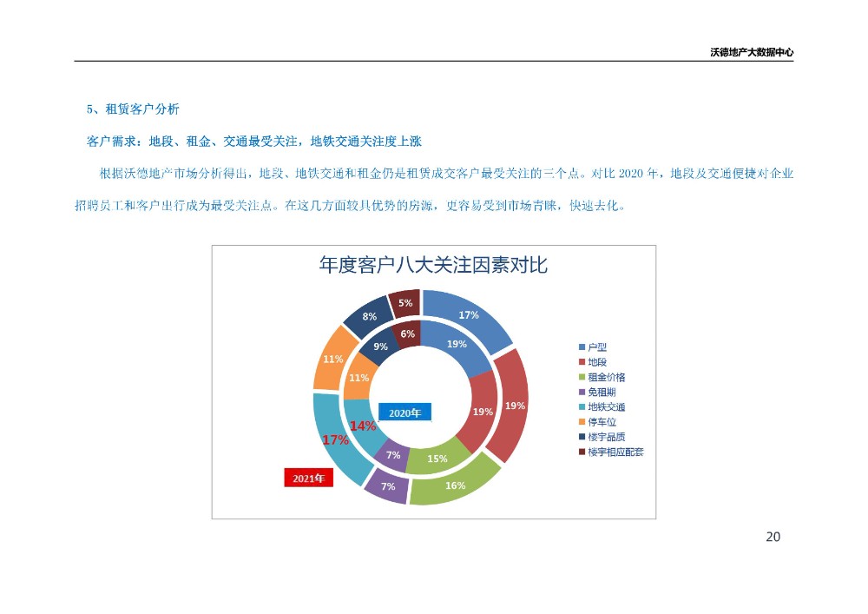Click the blue 户型 legend swatch
This screenshot has width=868, height=614.
click(x=582, y=347)
